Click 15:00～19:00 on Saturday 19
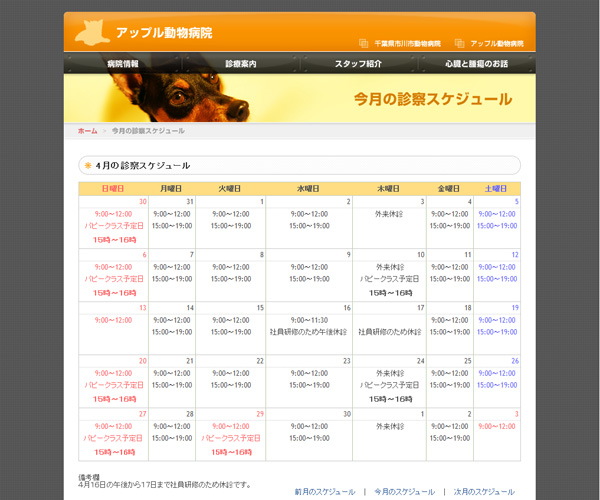600x500 pixels. 497,332
